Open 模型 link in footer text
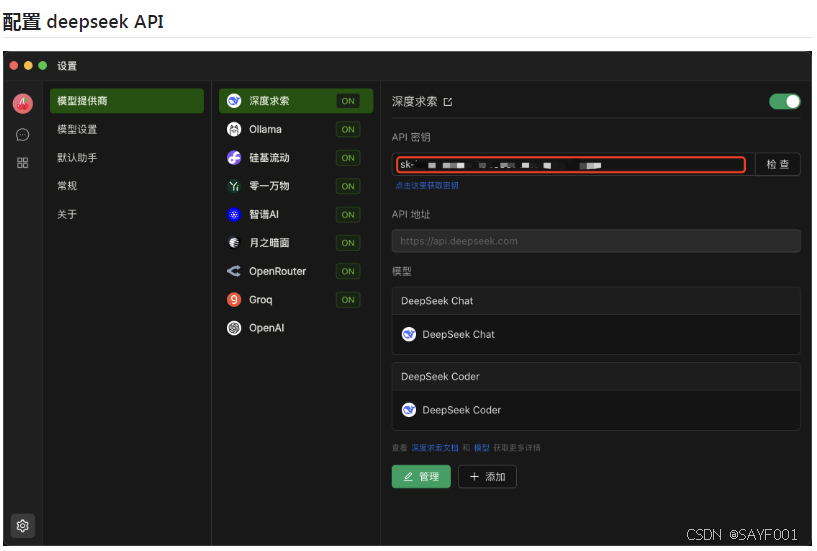 point(481,448)
